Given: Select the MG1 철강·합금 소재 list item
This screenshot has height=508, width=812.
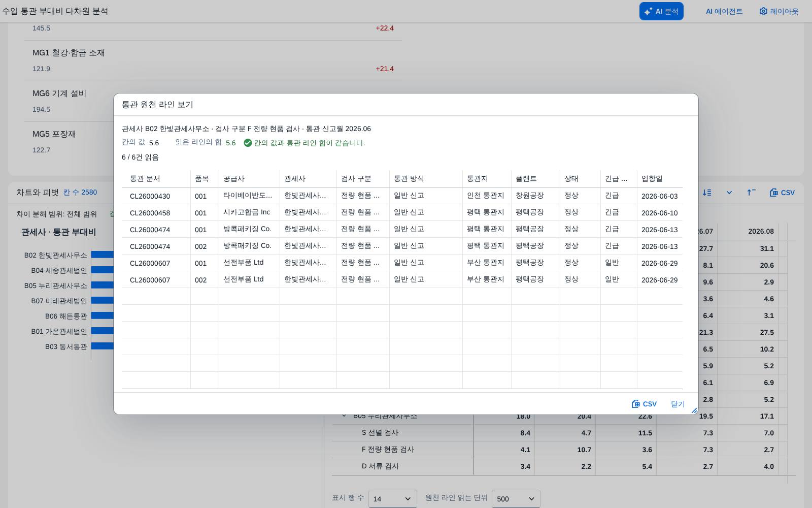Looking at the screenshot, I should pos(213,61).
